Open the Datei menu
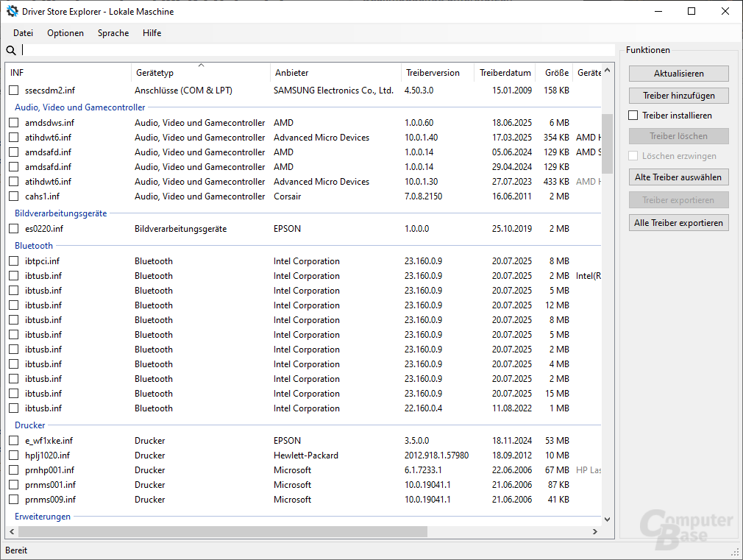The image size is (743, 560). pyautogui.click(x=23, y=32)
